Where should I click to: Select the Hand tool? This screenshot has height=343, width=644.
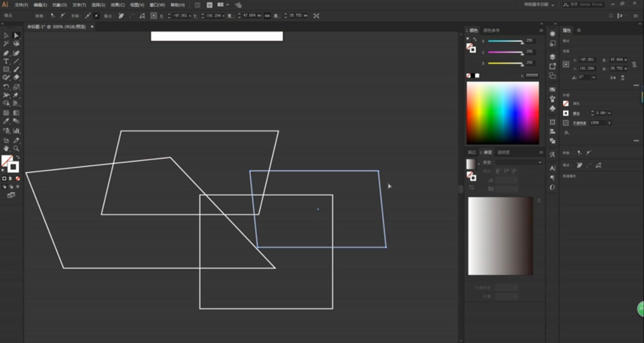point(6,149)
